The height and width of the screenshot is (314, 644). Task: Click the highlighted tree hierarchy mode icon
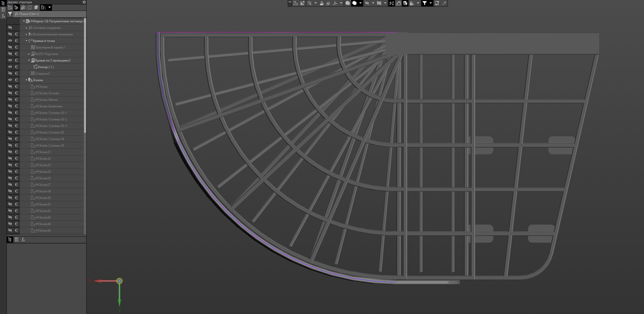coord(16,8)
